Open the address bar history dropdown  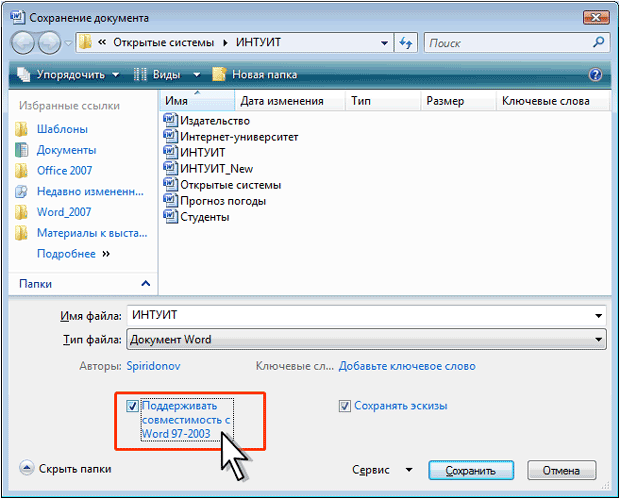point(384,43)
